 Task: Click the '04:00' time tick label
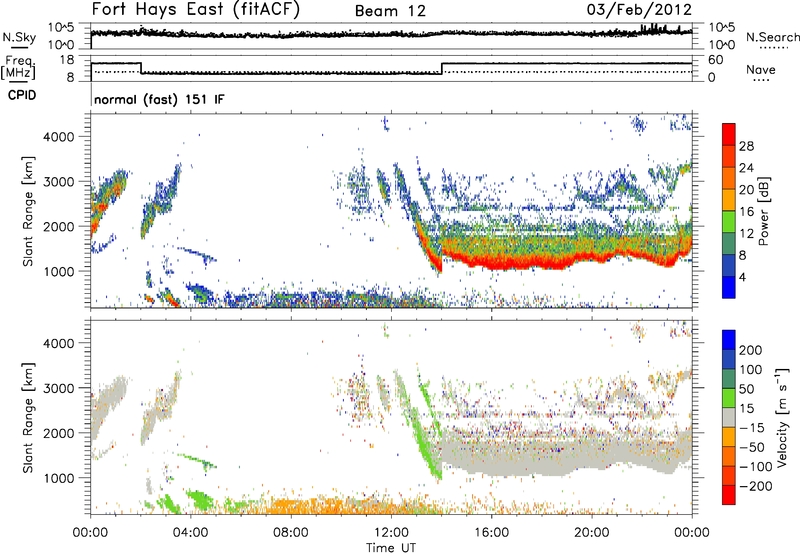[191, 533]
